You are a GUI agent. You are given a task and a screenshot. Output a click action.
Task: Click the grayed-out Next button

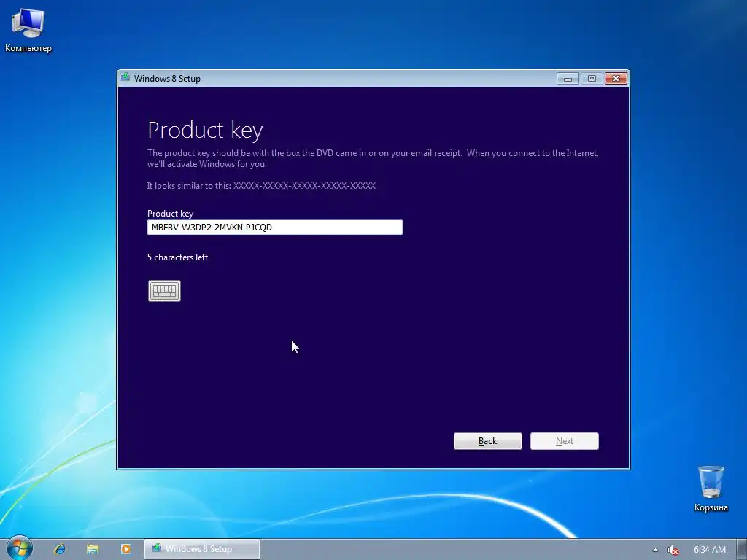click(x=565, y=441)
